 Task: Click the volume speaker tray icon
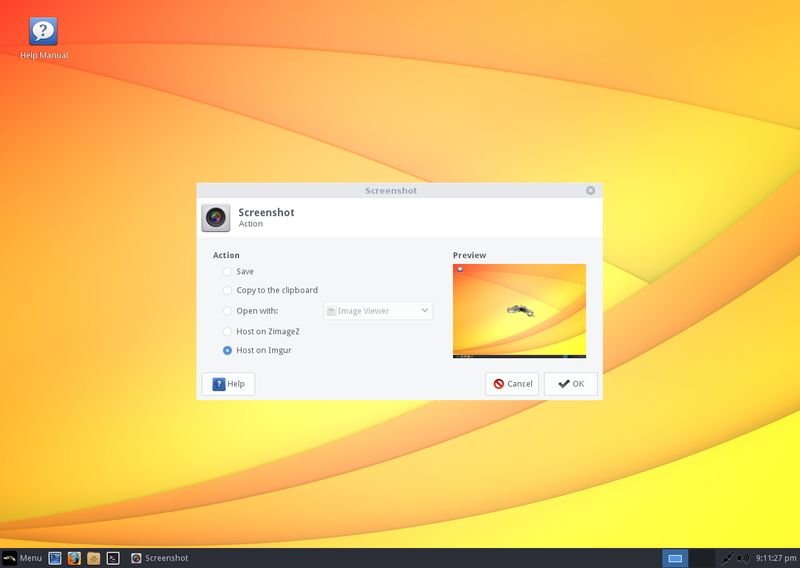[743, 557]
